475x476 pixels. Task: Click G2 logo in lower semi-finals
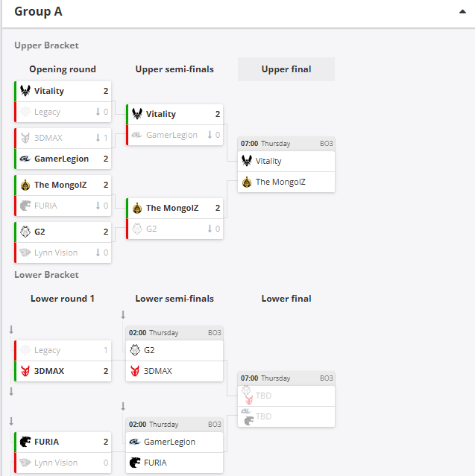pyautogui.click(x=135, y=349)
